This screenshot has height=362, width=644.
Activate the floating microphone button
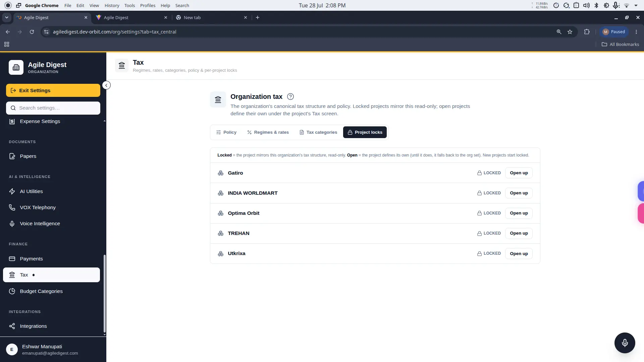pos(625,343)
